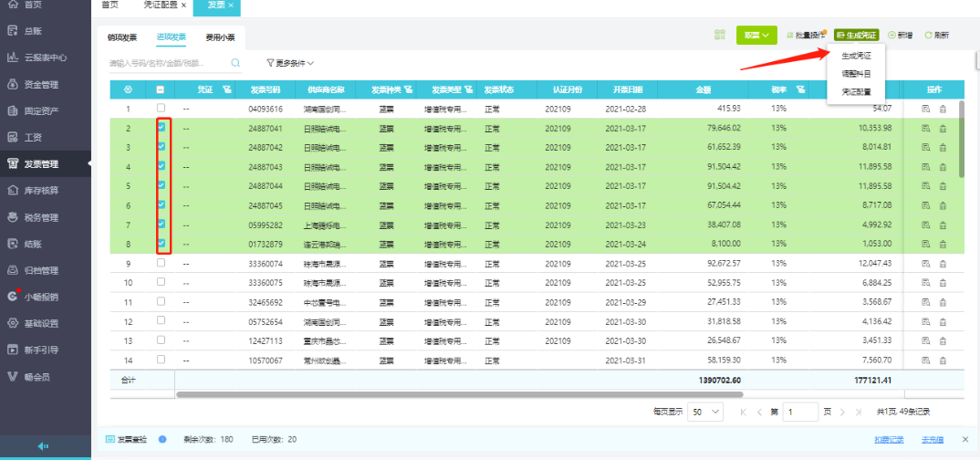Open 工资 module in sidebar
This screenshot has width=980, height=460.
(x=35, y=138)
